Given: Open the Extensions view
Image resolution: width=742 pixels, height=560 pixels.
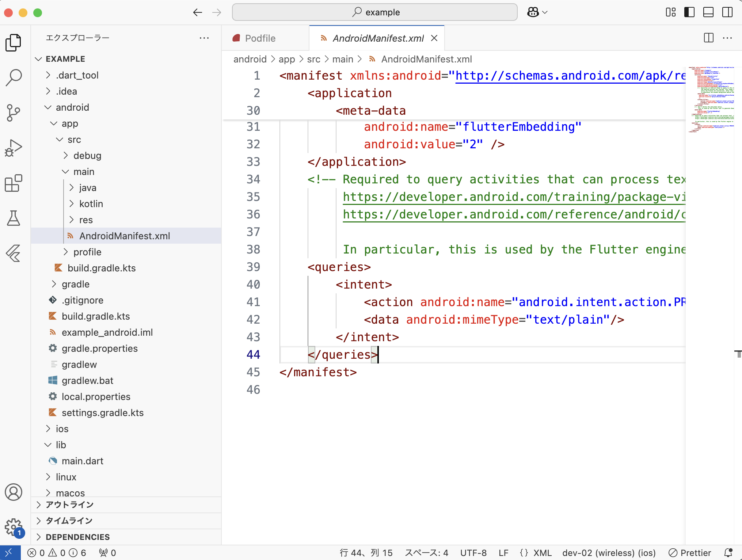Looking at the screenshot, I should (x=14, y=183).
